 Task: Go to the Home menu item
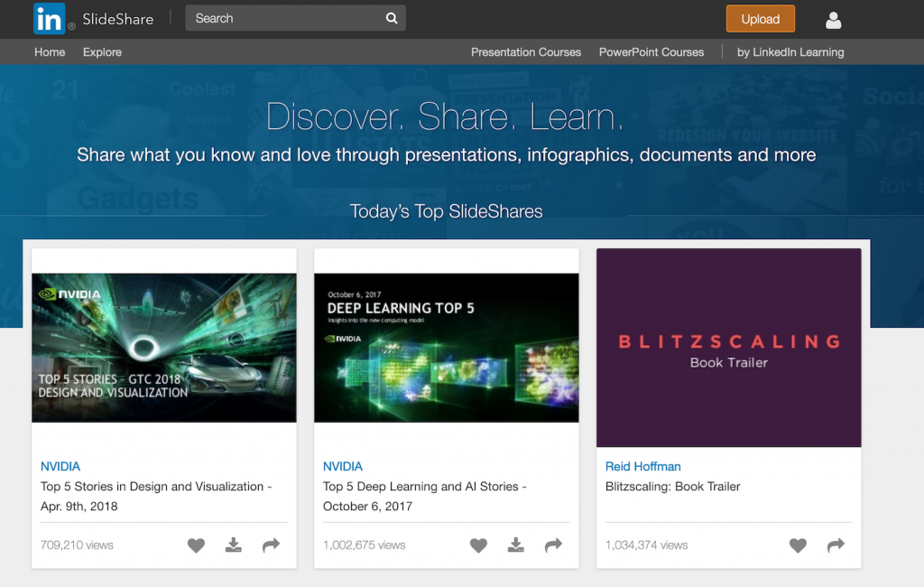50,51
